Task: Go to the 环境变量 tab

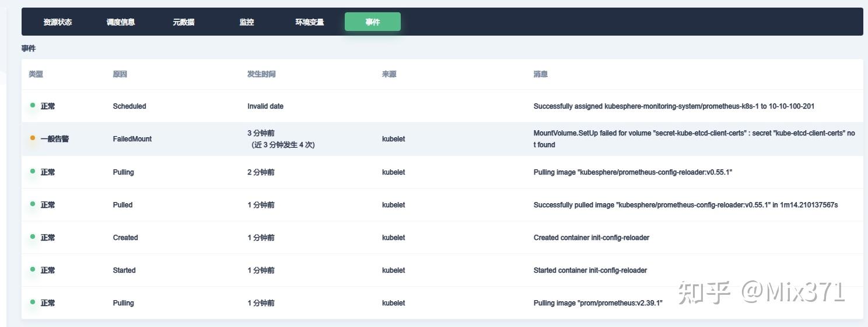Action: (309, 22)
